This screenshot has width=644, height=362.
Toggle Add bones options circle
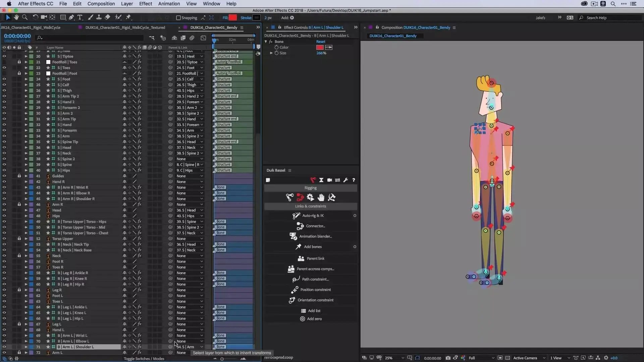click(355, 247)
